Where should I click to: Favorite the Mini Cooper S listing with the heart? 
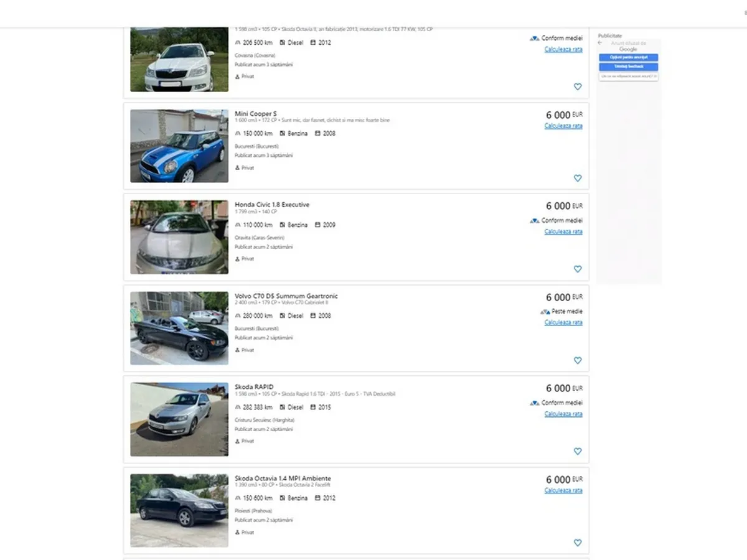coord(577,178)
